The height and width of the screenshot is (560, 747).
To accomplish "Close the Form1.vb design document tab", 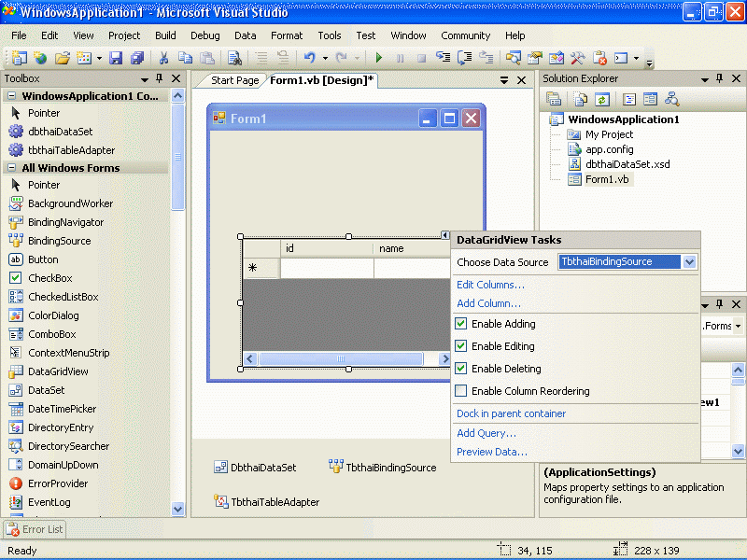I will (x=522, y=80).
